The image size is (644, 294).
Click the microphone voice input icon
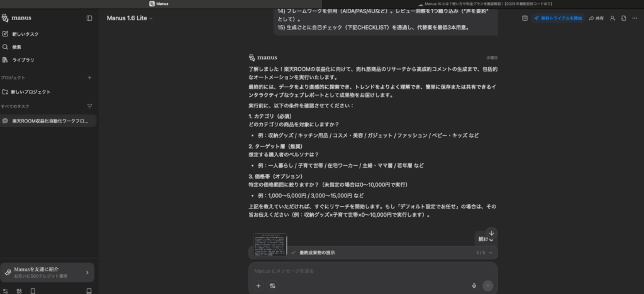474,285
